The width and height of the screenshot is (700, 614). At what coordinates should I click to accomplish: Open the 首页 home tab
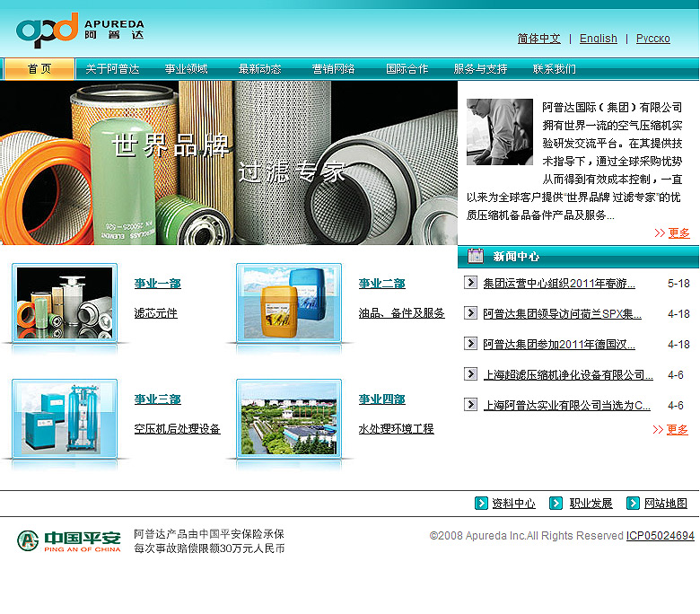pyautogui.click(x=39, y=69)
